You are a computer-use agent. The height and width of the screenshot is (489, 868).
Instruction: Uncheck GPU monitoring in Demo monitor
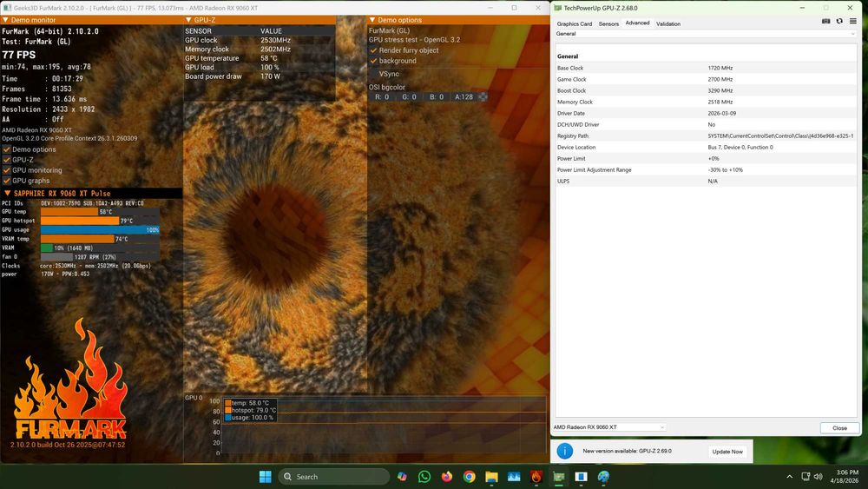(7, 170)
